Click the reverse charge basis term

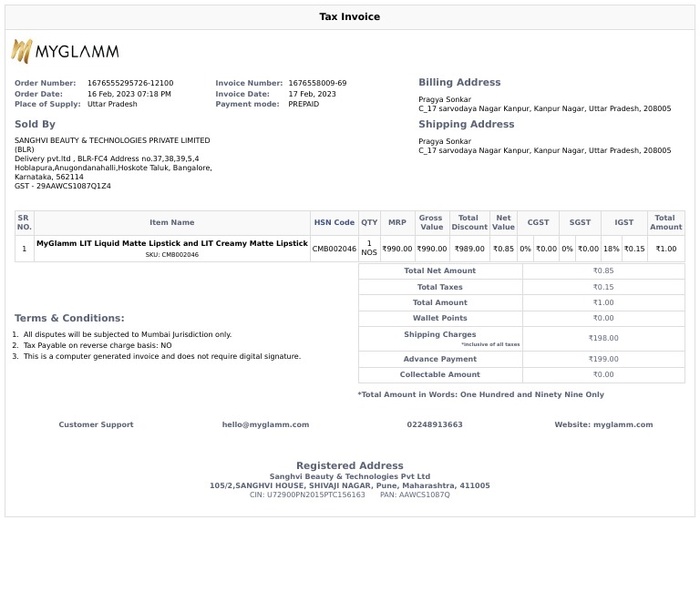tap(98, 346)
